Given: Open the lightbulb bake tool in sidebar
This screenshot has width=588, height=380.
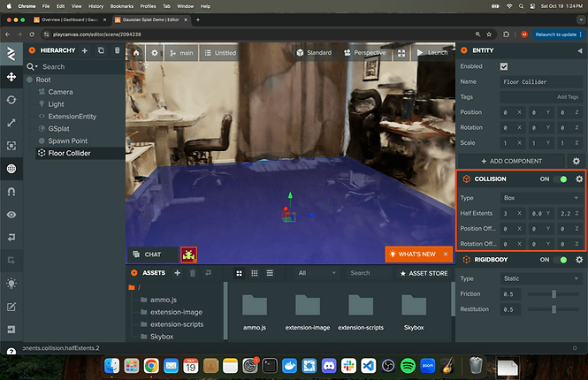Looking at the screenshot, I should (11, 284).
